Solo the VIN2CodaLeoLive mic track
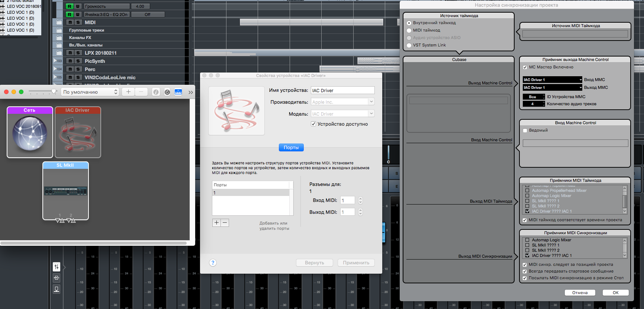Viewport: 644px width, 309px height. click(78, 77)
